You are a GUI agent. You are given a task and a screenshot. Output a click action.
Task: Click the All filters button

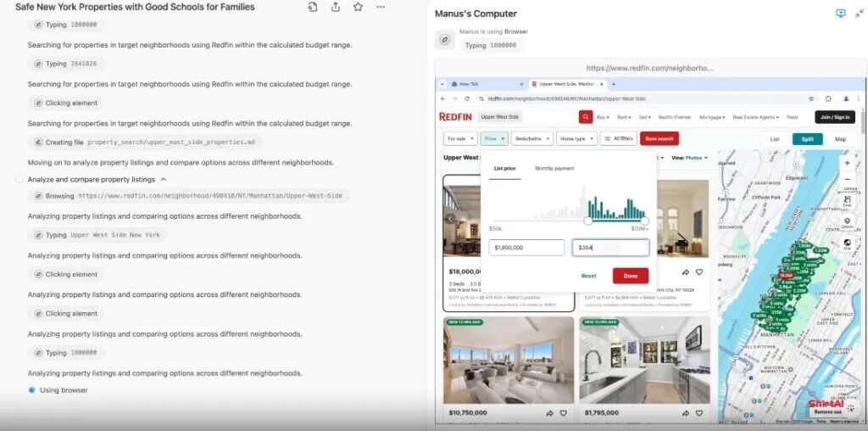(x=618, y=138)
